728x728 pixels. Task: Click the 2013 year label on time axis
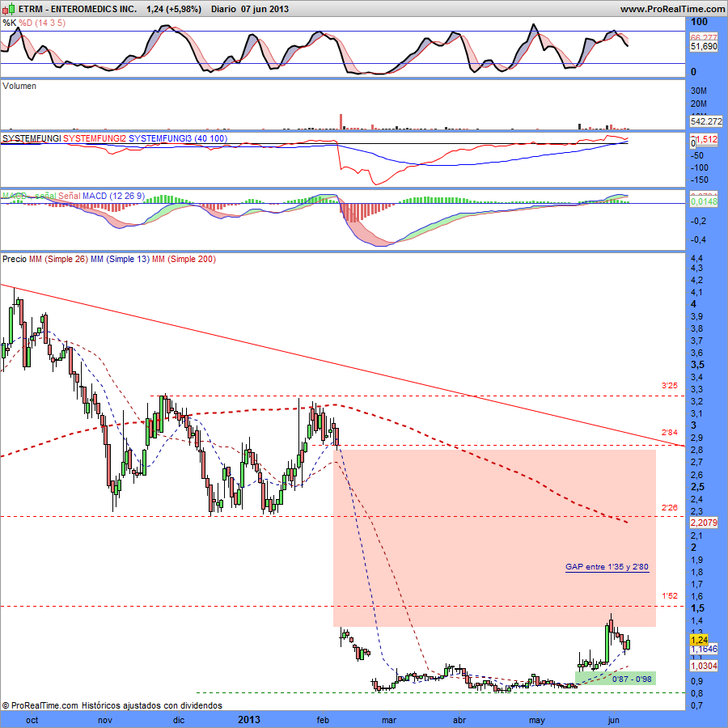coord(249,720)
